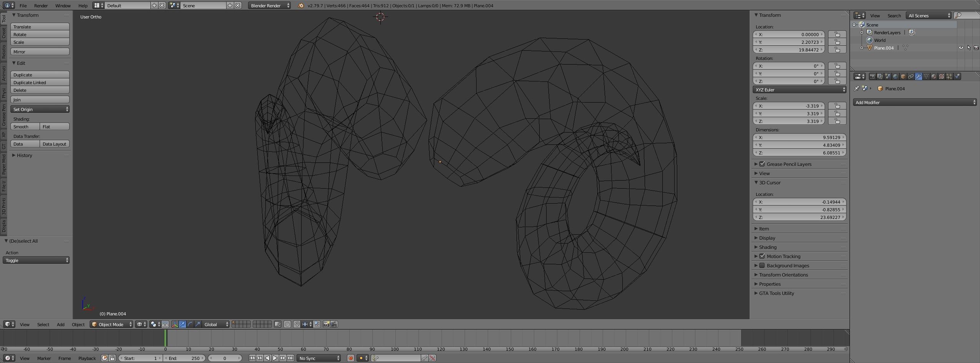Open the Object properties tab (cube icon)
The height and width of the screenshot is (363, 980).
tap(903, 76)
